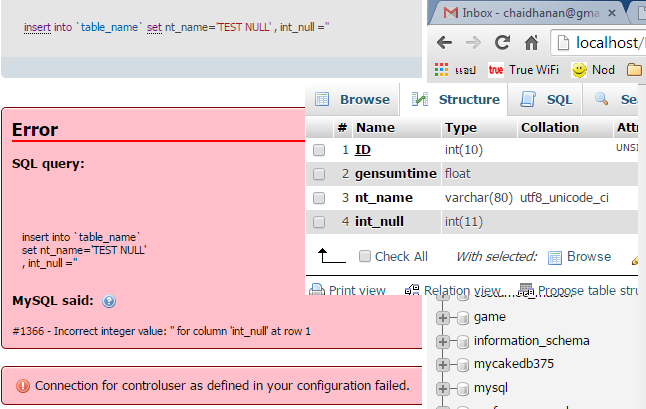The height and width of the screenshot is (409, 646).
Task: Click the localhost address bar
Action: tap(599, 42)
